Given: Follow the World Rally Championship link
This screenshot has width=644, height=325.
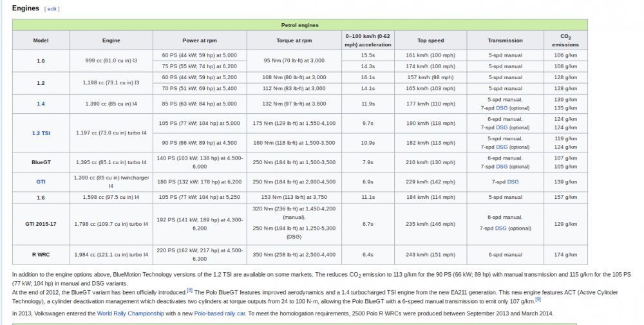Looking at the screenshot, I should (130, 313).
